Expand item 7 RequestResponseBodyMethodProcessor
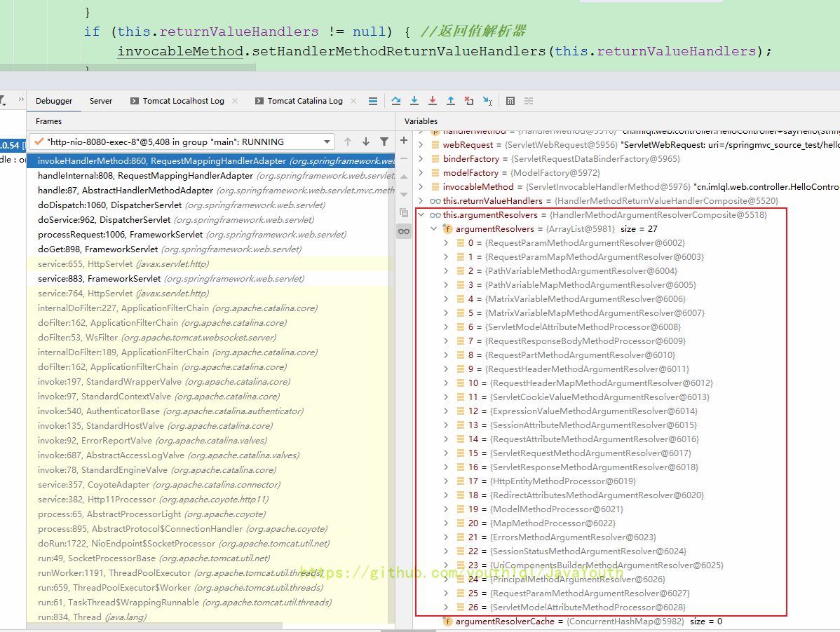 point(447,341)
